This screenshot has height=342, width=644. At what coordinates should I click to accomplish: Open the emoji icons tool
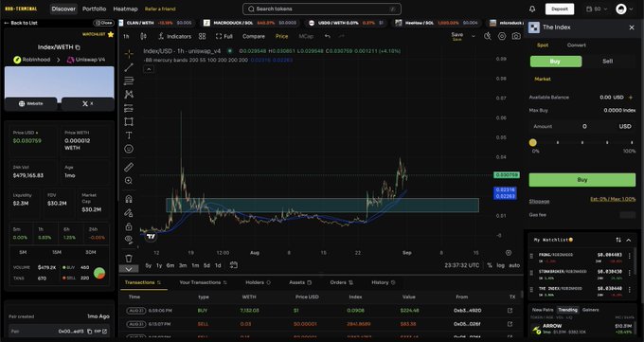click(x=129, y=149)
